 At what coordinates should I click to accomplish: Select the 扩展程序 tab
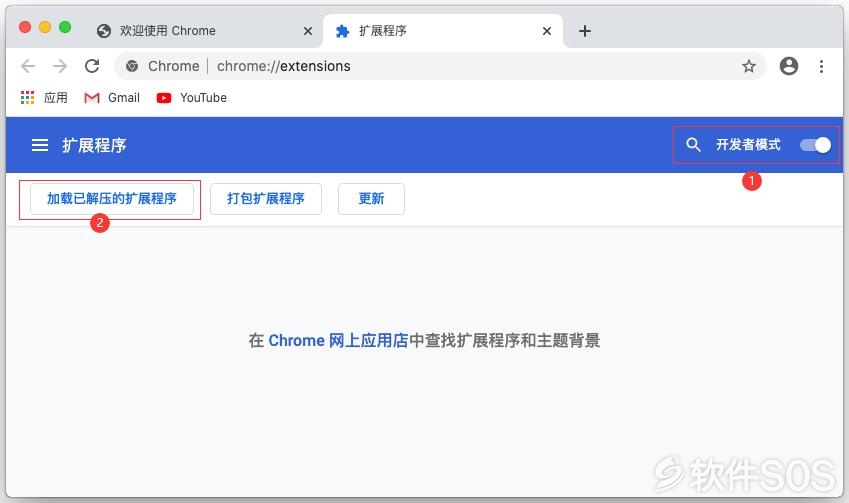coord(442,31)
